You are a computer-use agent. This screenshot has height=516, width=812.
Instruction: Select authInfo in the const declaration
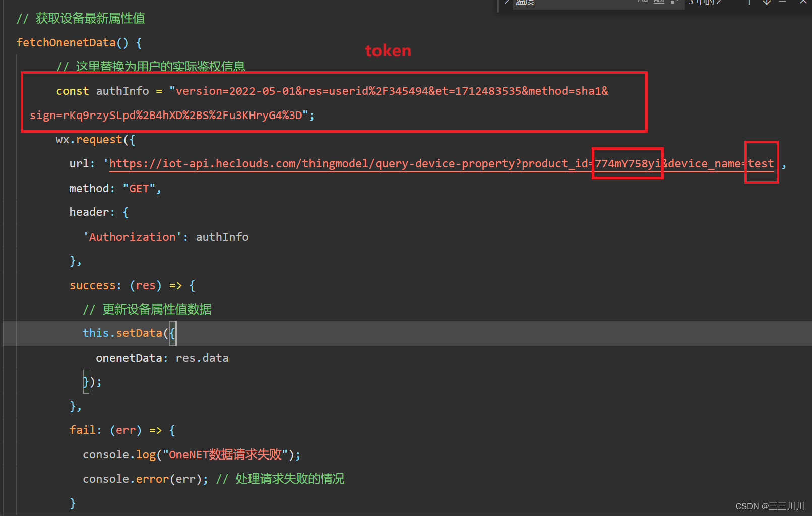click(x=122, y=91)
